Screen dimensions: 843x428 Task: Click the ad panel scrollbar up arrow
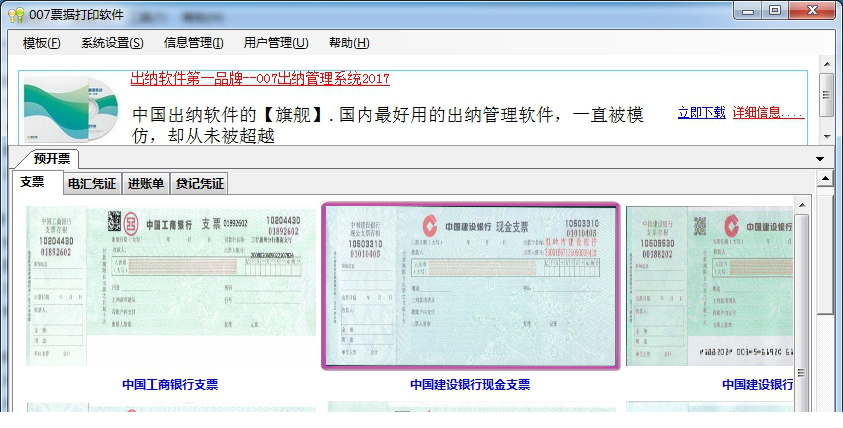(x=827, y=63)
